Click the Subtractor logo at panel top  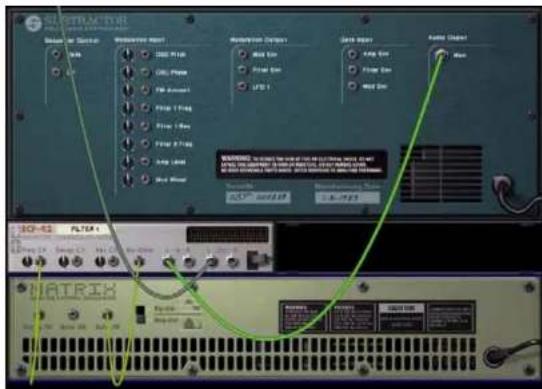(x=77, y=23)
